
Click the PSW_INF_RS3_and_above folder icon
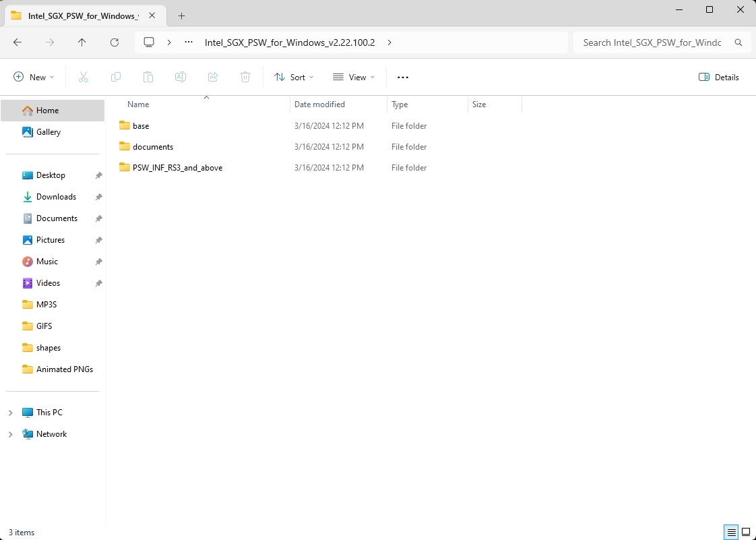[125, 167]
